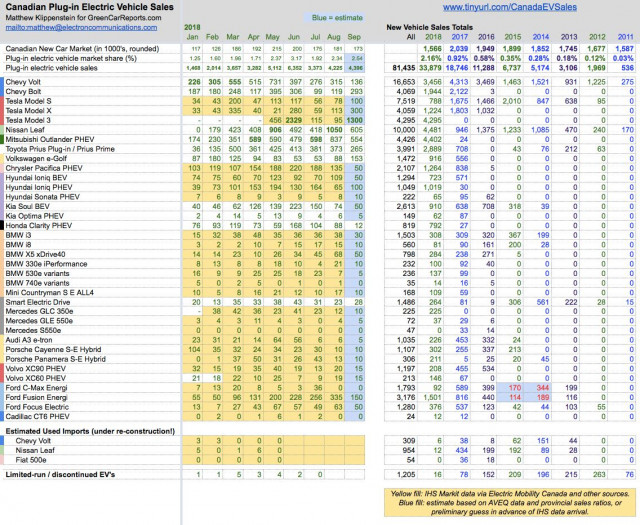This screenshot has height=525, width=640.
Task: Click the Sep month column header
Action: click(354, 37)
